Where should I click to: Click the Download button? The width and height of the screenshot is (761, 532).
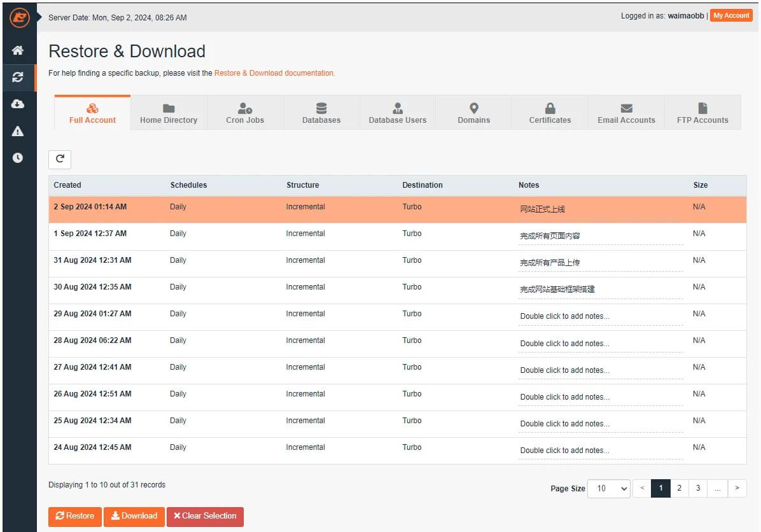(x=134, y=516)
